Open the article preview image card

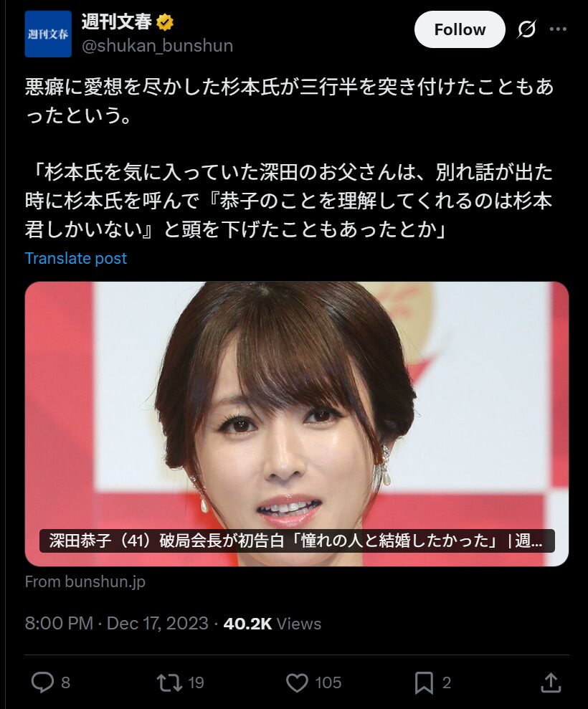(x=297, y=424)
